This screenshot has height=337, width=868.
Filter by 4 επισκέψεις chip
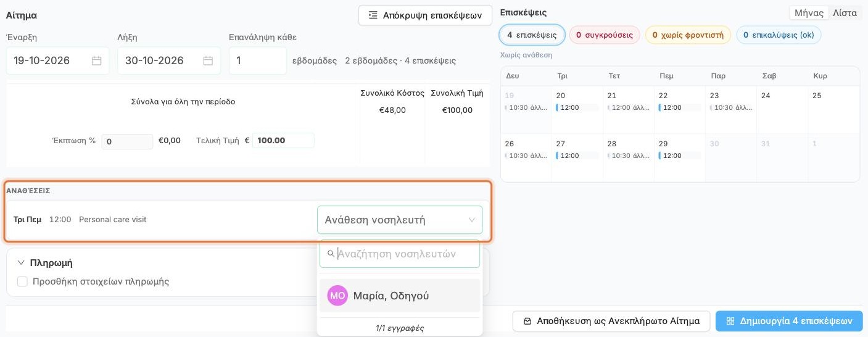(532, 35)
